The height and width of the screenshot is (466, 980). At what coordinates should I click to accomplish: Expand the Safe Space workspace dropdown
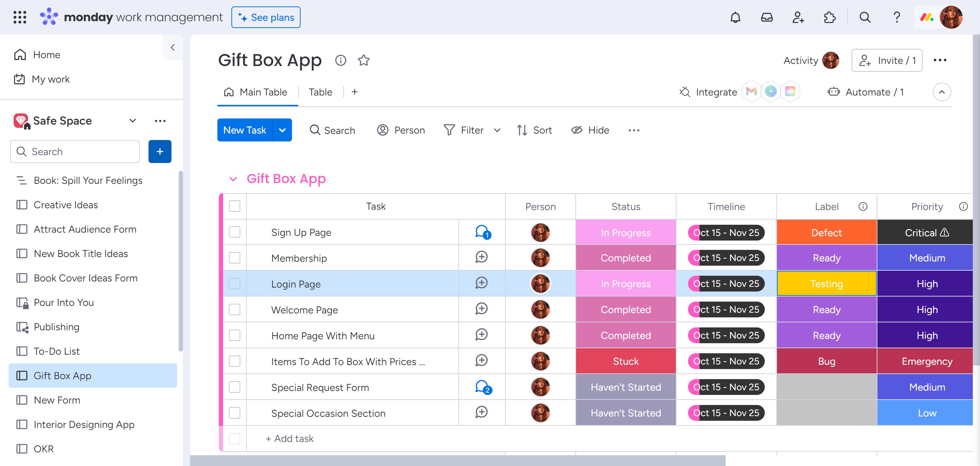132,121
